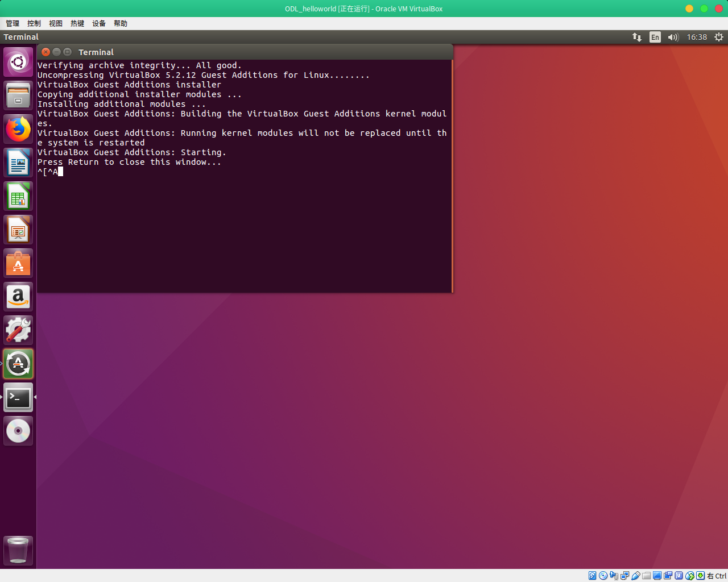Open LibreOffice Writer from launcher
Image resolution: width=728 pixels, height=582 pixels.
(x=18, y=163)
